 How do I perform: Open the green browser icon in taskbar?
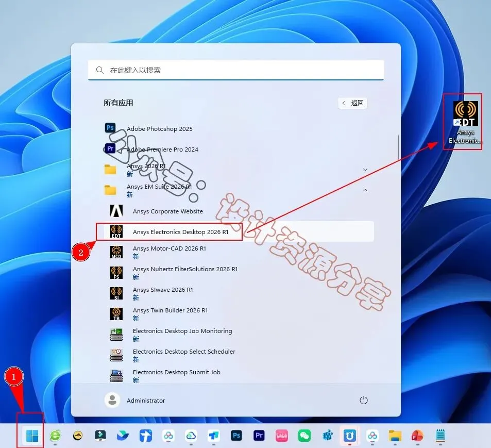tap(55, 436)
